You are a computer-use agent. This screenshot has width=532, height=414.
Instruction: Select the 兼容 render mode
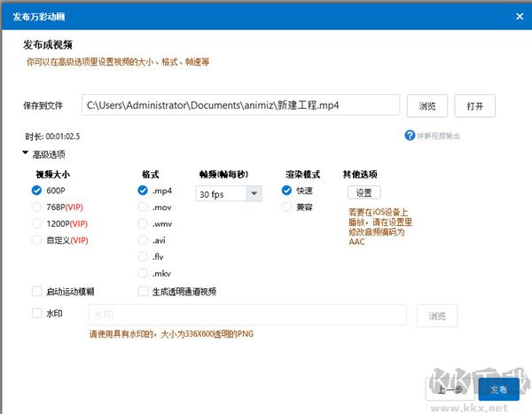287,207
